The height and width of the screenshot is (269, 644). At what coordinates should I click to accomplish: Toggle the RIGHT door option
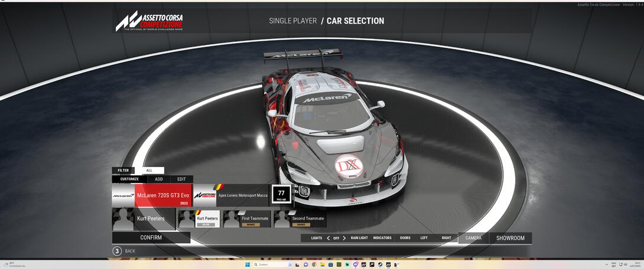coord(447,238)
